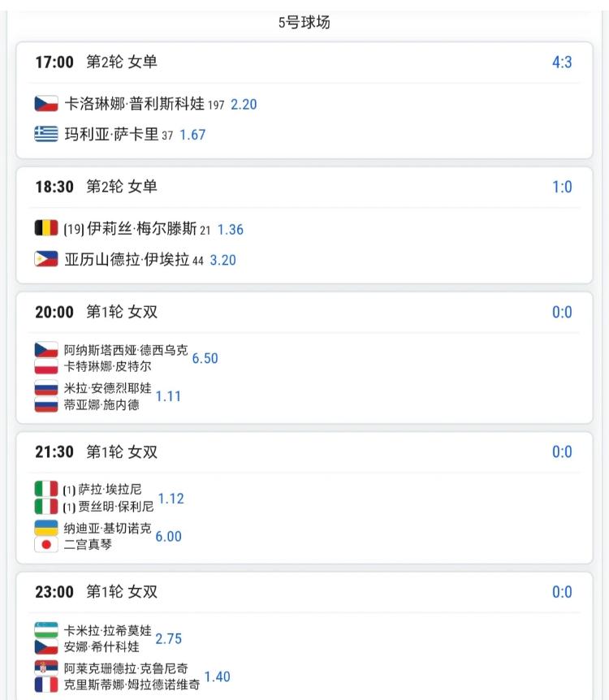Click the Japanese flag beside 二宫真琴
The width and height of the screenshot is (609, 700).
click(46, 544)
